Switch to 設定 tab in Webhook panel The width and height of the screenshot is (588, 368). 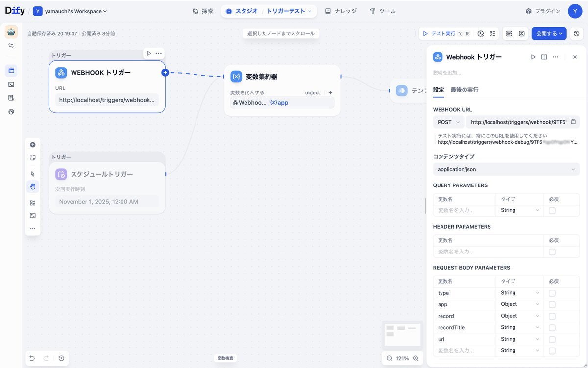[439, 90]
